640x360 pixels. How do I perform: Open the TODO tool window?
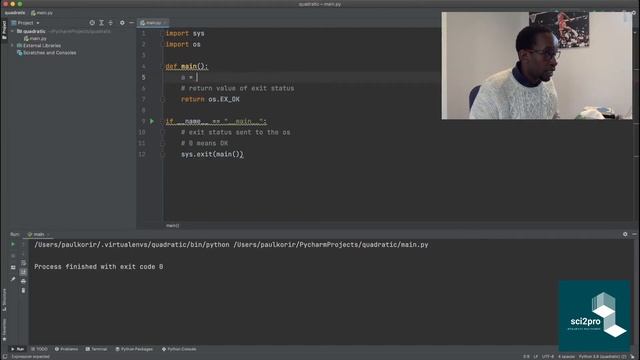coord(39,349)
